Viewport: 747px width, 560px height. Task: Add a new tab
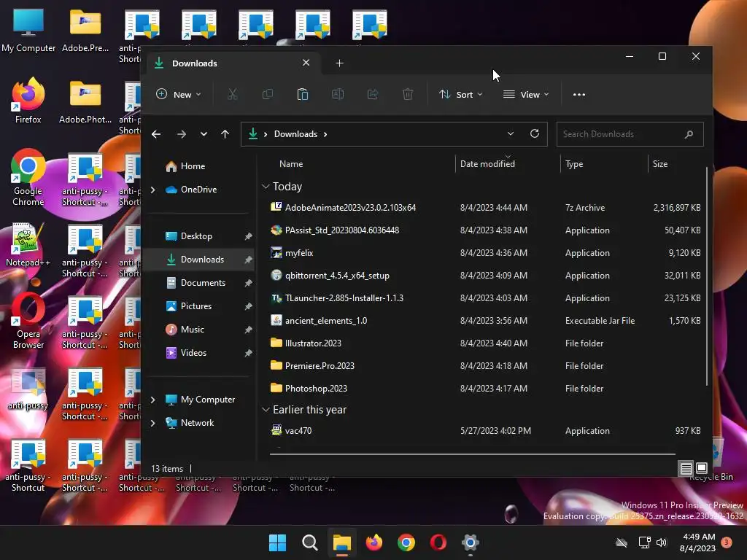(x=339, y=63)
